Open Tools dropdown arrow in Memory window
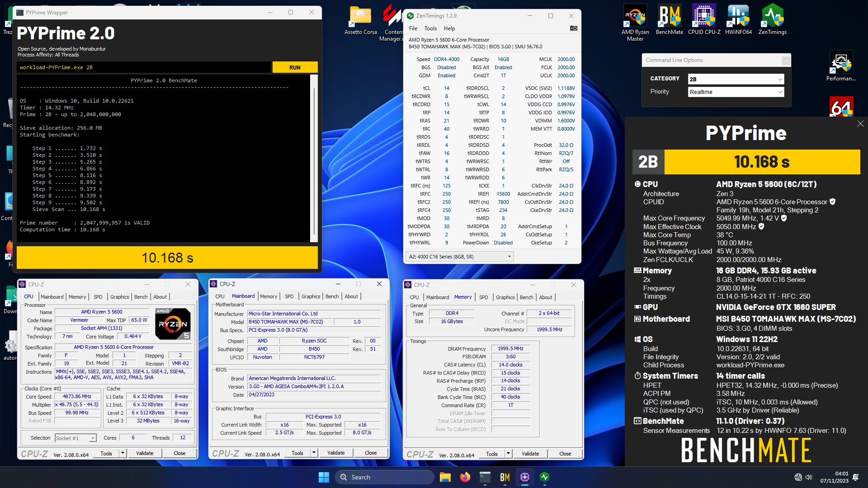Viewport: 868px width, 488px height. click(508, 454)
